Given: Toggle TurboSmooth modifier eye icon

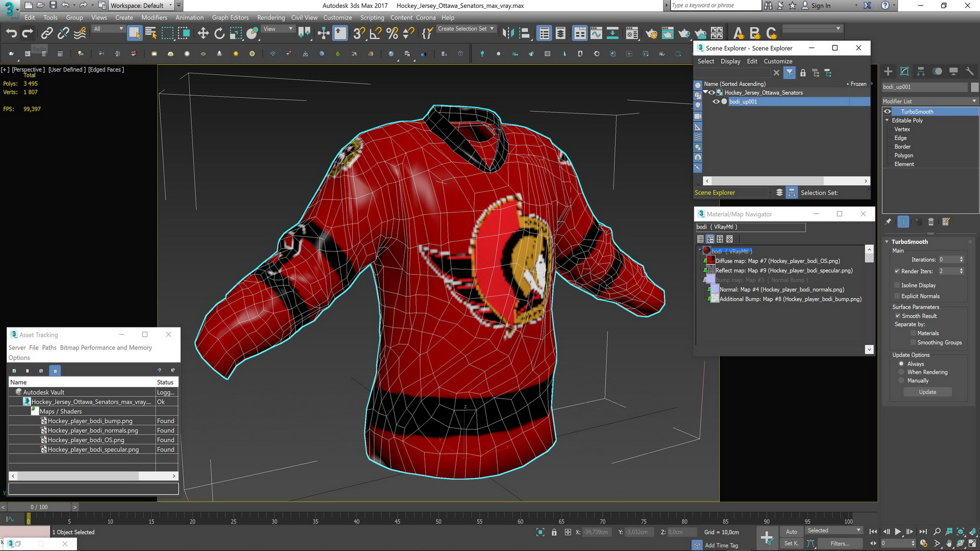Looking at the screenshot, I should click(x=888, y=111).
